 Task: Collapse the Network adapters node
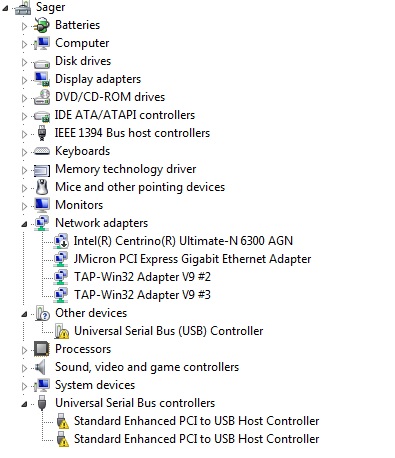pyautogui.click(x=24, y=224)
